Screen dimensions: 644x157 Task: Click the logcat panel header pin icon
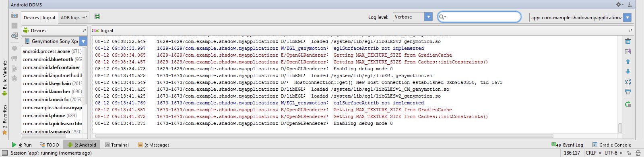tap(630, 31)
